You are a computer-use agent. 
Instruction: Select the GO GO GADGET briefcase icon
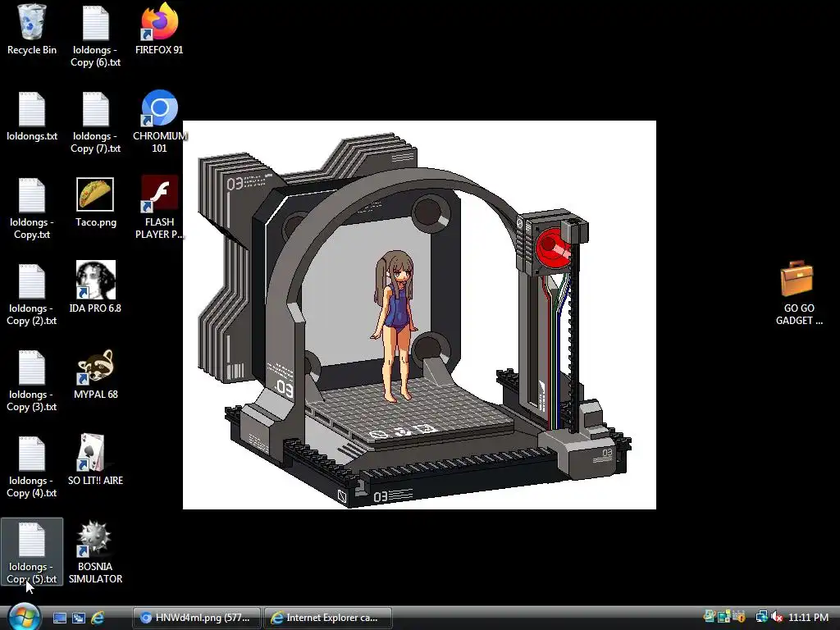[799, 294]
